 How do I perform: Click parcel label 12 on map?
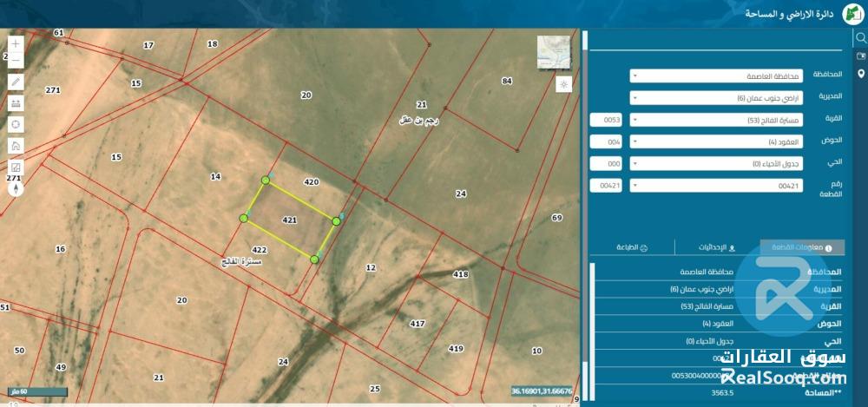point(371,267)
